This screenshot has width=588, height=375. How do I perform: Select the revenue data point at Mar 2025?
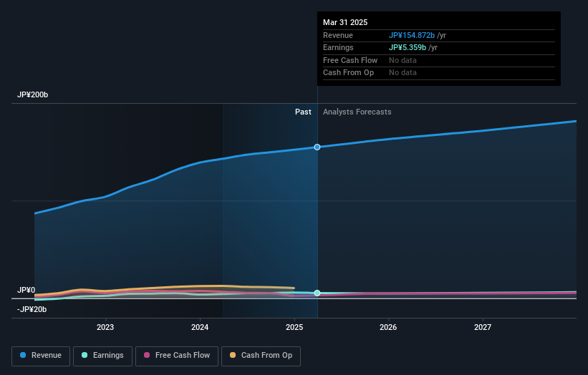317,147
